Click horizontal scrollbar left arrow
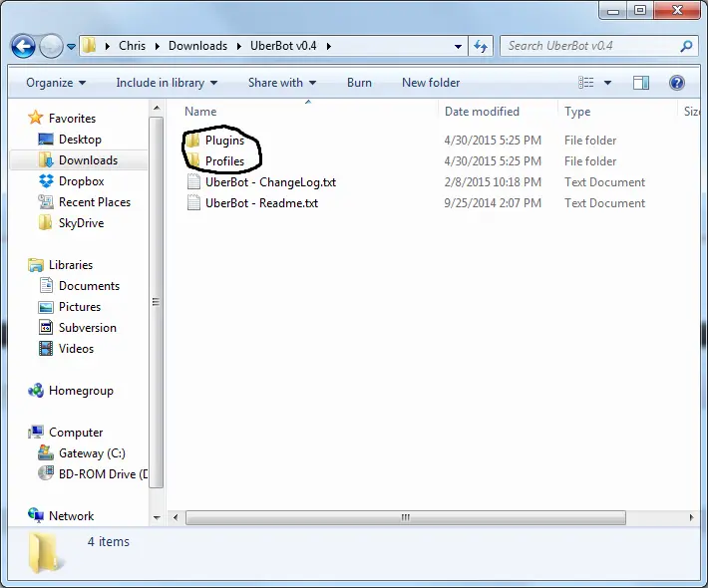 pos(176,517)
